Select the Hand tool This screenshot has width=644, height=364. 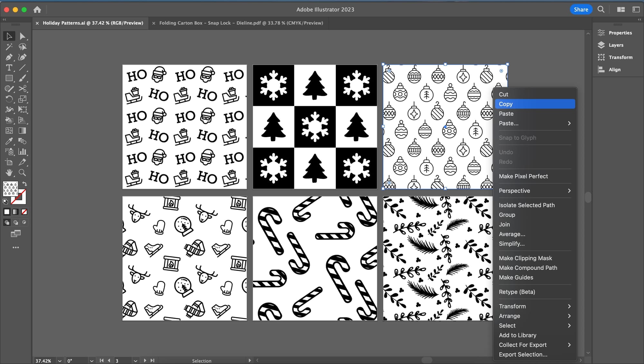click(9, 173)
